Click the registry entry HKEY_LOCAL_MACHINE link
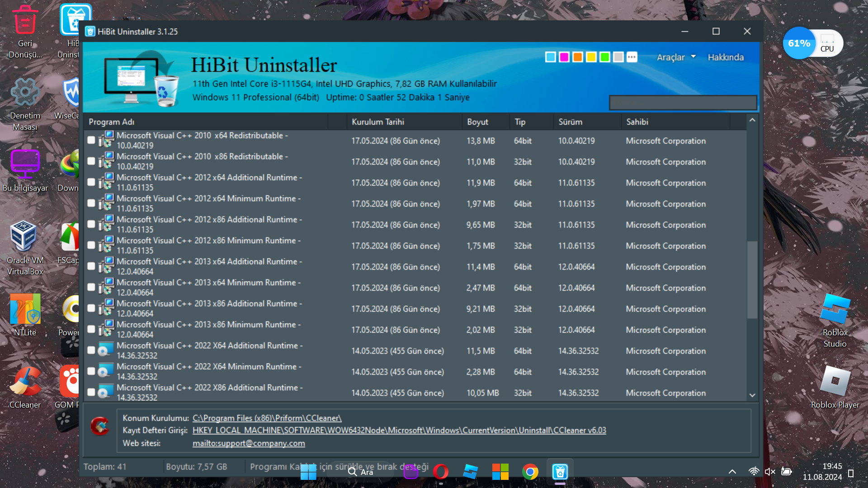This screenshot has height=488, width=868. (399, 430)
